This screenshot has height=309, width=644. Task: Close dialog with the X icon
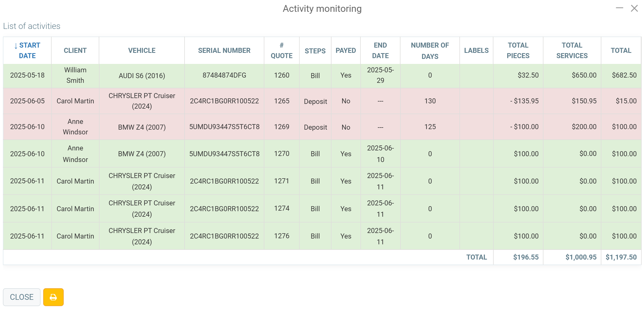tap(634, 8)
